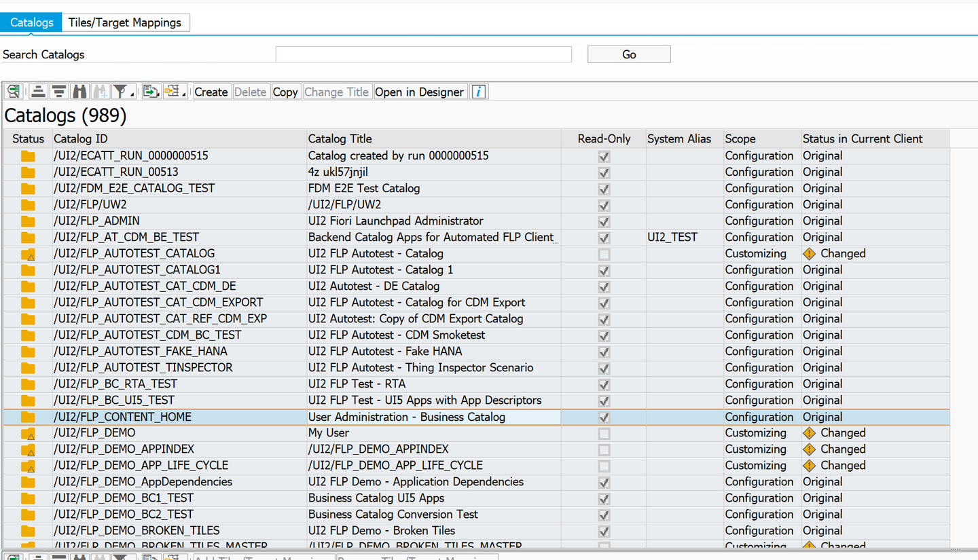Click the Copy button in the toolbar
Image resolution: width=978 pixels, height=560 pixels.
click(285, 92)
